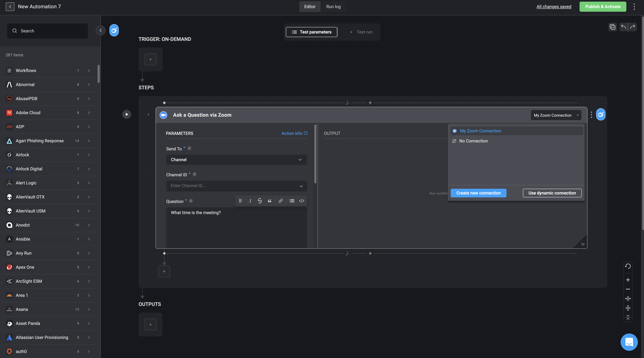Apply italic formatting in Question editor
The image size is (644, 358).
coord(250,201)
